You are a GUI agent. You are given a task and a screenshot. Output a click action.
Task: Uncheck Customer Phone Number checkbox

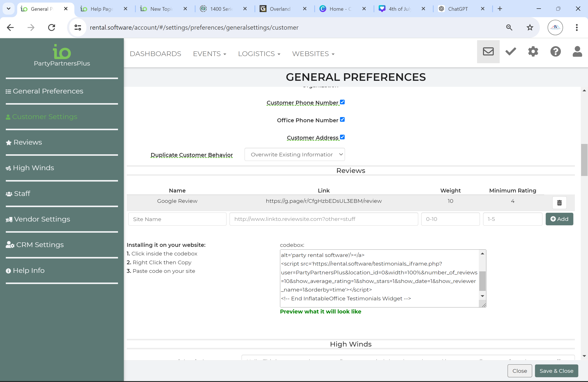342,102
